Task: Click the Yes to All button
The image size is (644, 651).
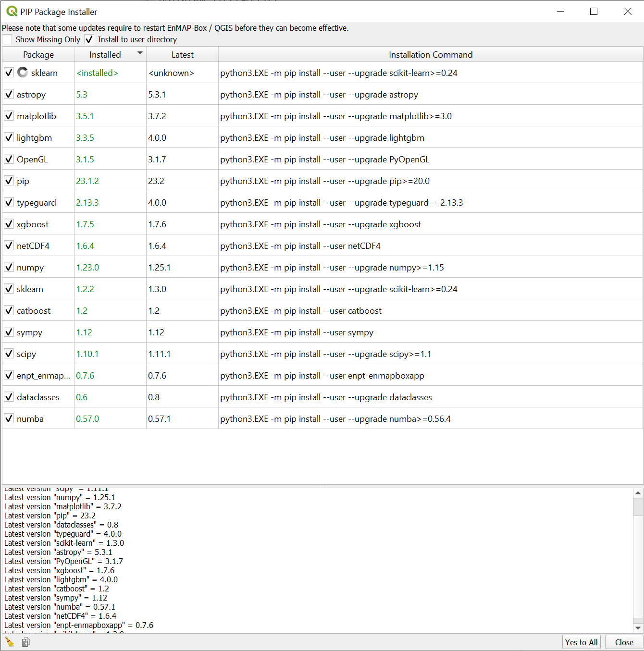Action: [x=581, y=642]
